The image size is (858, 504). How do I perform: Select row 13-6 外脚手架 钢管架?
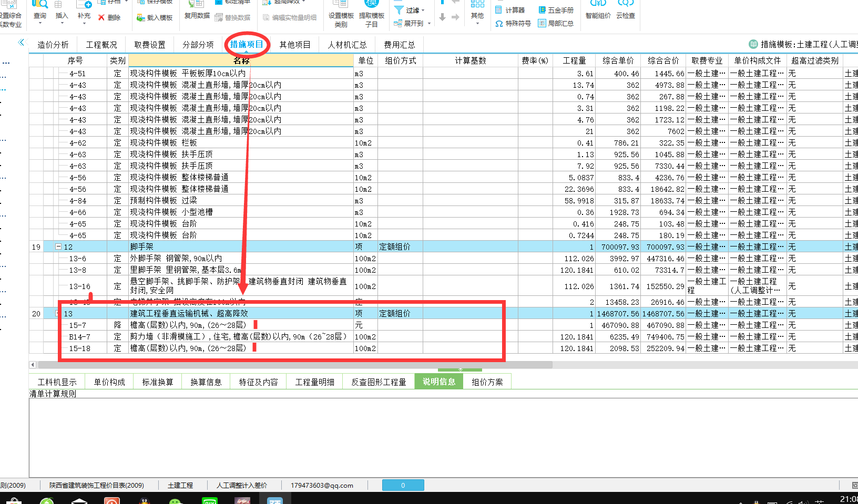point(241,258)
